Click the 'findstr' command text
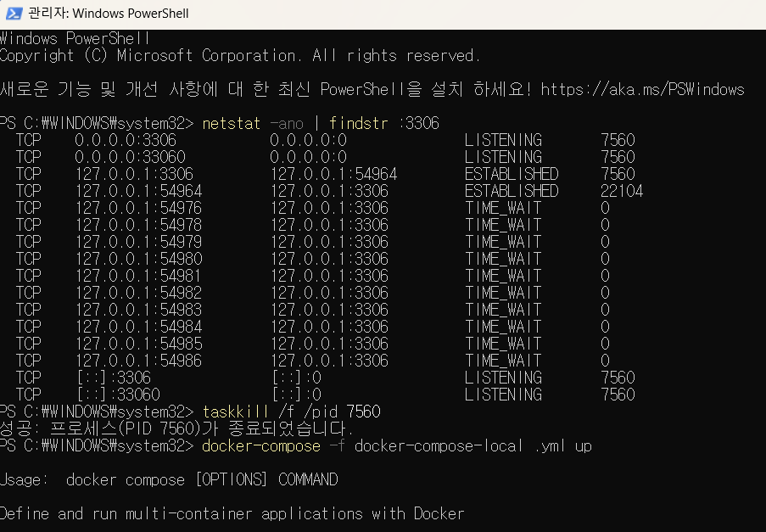Screen dimensions: 766x532 click(359, 123)
